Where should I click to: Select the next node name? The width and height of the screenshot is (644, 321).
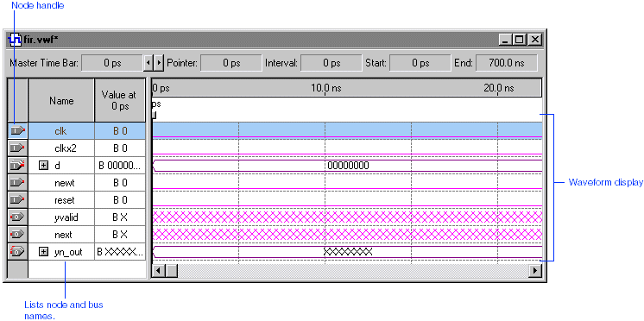63,235
